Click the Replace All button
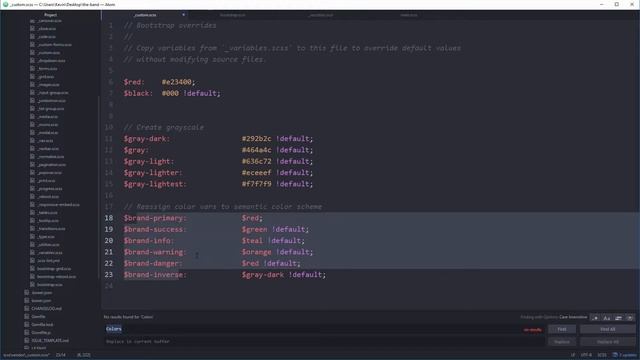640x360 pixels. (x=608, y=342)
